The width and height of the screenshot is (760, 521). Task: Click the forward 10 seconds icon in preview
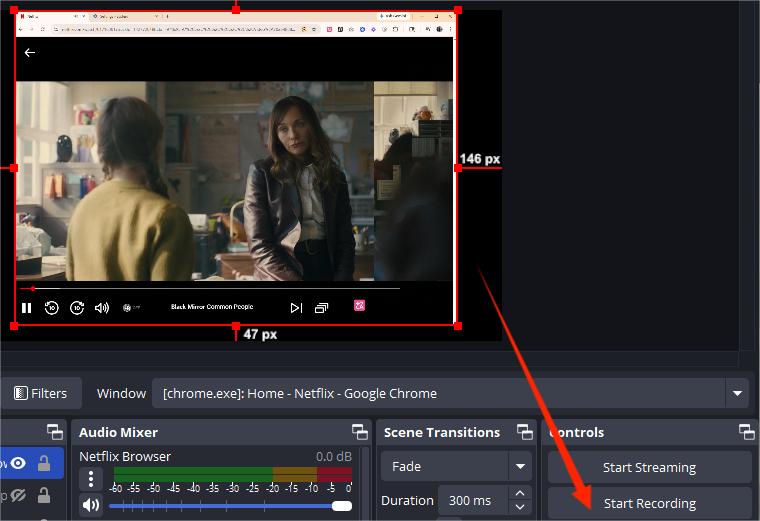click(77, 308)
